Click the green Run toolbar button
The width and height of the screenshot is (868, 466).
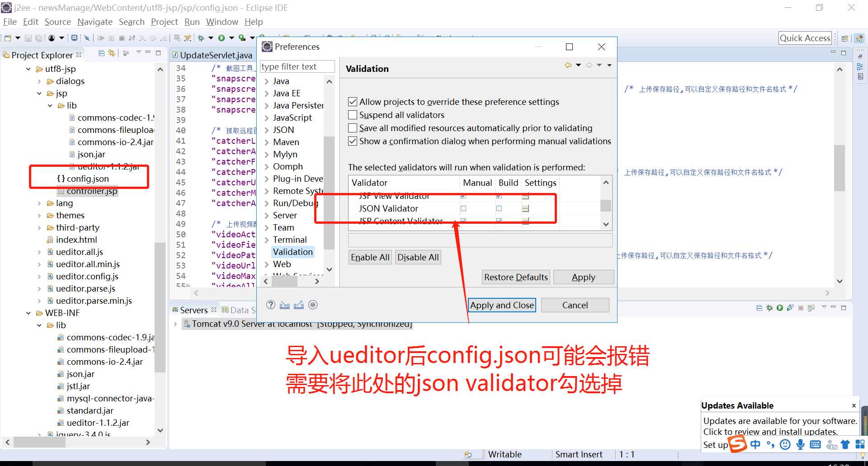pos(222,38)
